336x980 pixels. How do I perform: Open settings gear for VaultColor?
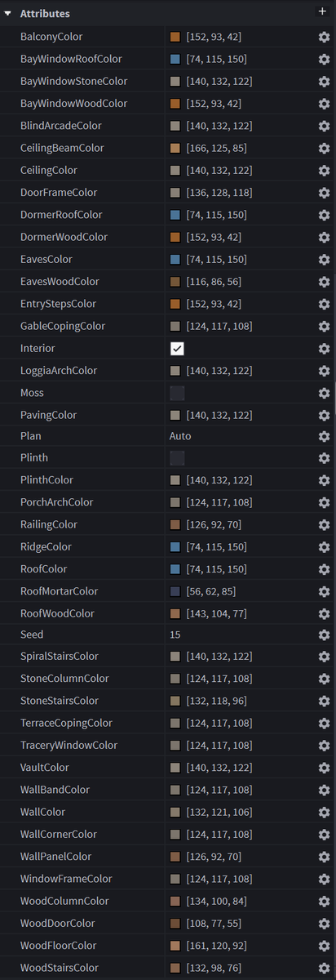pos(324,768)
